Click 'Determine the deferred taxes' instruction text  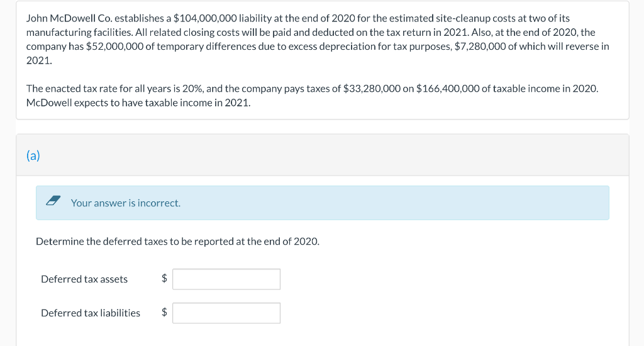pos(177,241)
